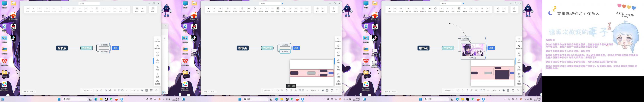This screenshot has height=102, width=644.
Task: Toggle mouse mode icon in leftmost window bottom bar
Action: (106, 90)
